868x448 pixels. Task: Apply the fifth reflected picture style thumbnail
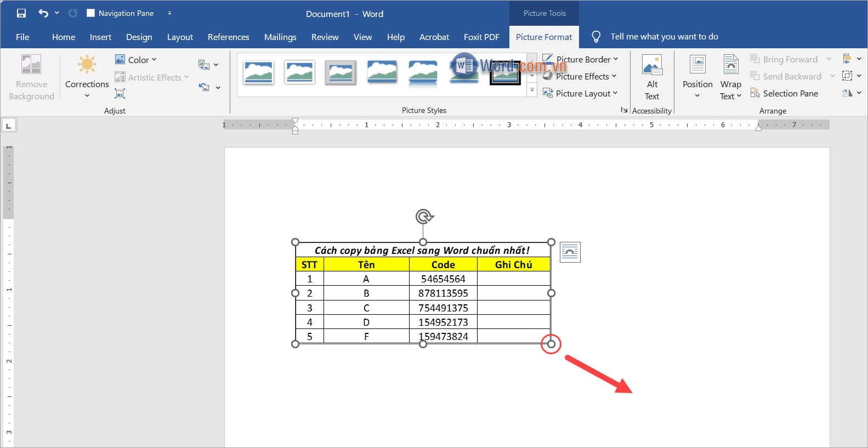[x=423, y=73]
